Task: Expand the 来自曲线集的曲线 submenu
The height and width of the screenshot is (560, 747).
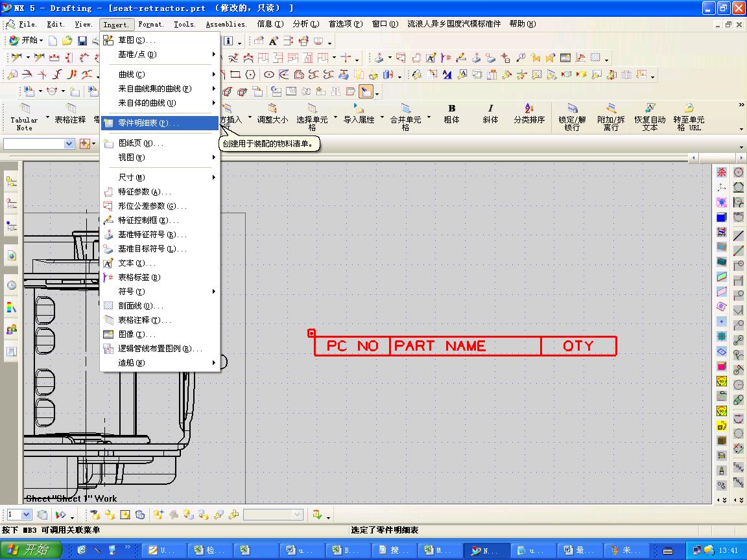Action: 160,89
